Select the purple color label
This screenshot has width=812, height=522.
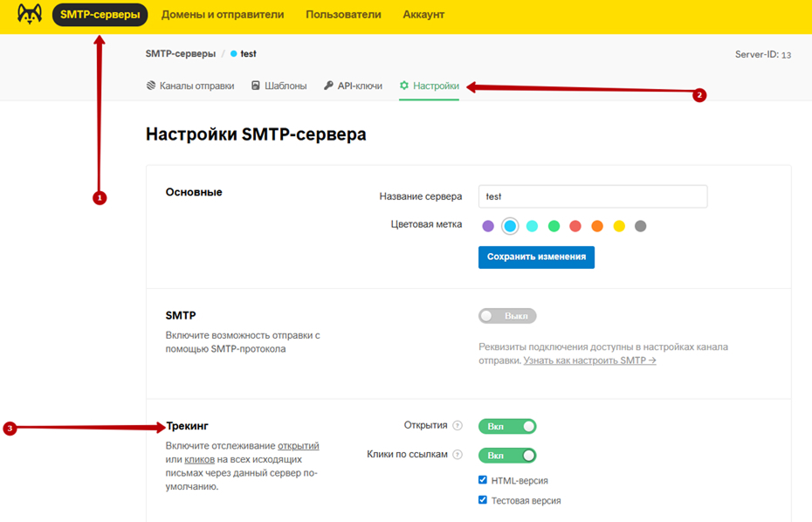pos(488,226)
